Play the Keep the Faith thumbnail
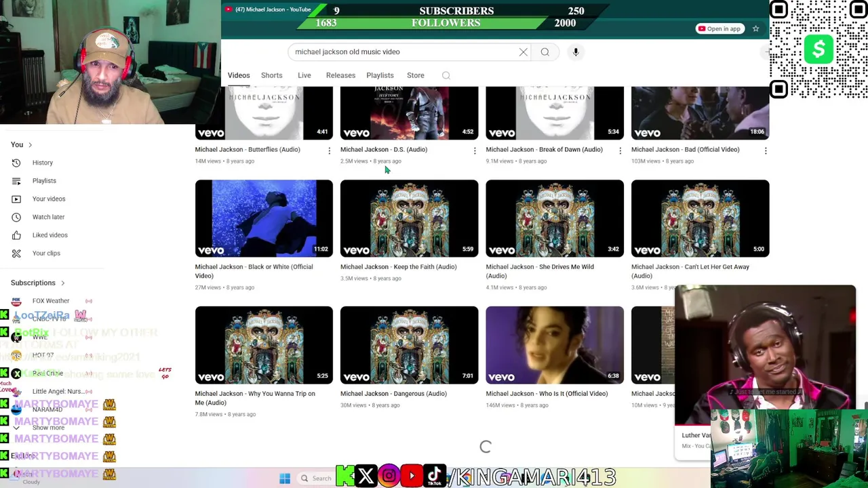Viewport: 868px width, 488px height. (x=409, y=218)
